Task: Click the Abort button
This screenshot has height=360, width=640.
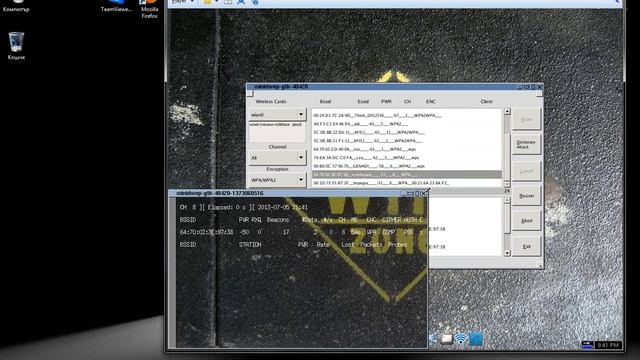Action: point(527,221)
